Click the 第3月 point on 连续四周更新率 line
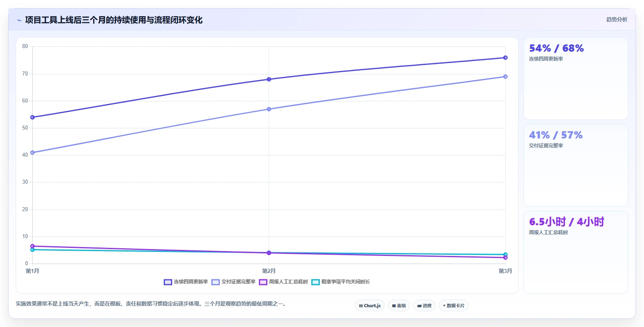The height and width of the screenshot is (327, 644). click(x=505, y=58)
